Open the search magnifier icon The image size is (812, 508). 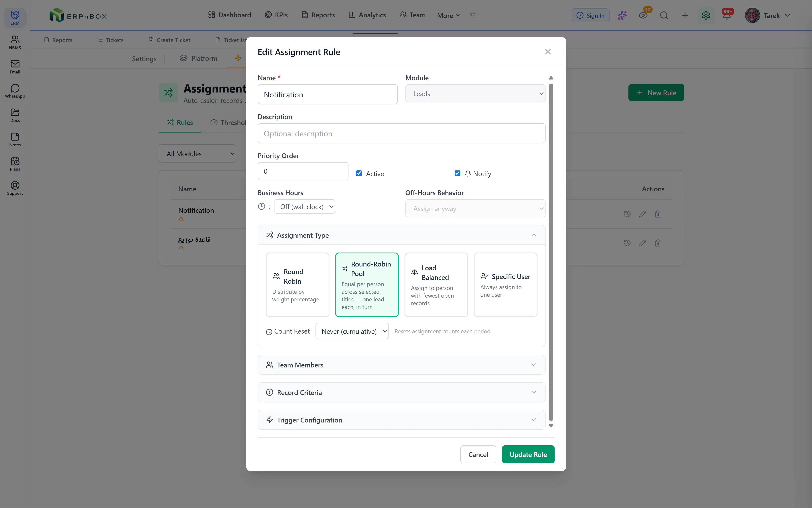pos(664,15)
